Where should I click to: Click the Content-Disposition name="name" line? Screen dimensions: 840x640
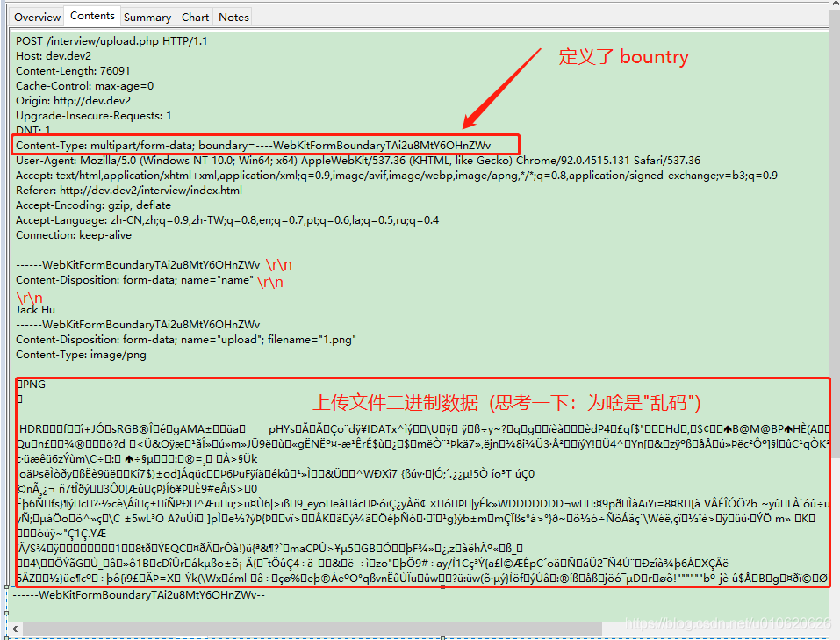134,280
